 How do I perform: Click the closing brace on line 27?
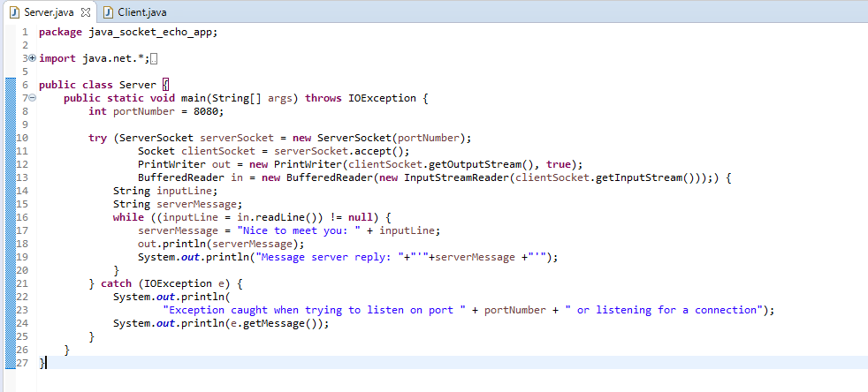coord(42,363)
